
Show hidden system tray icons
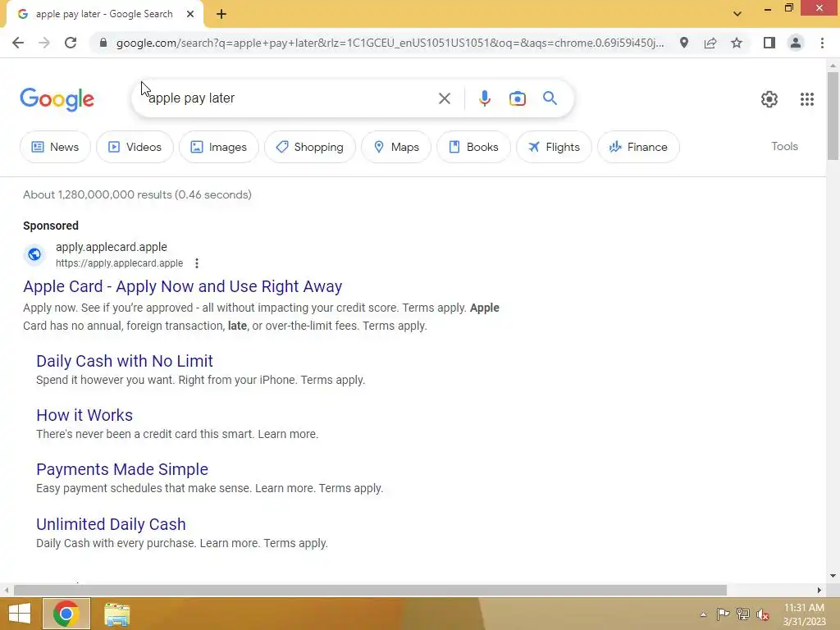(703, 614)
